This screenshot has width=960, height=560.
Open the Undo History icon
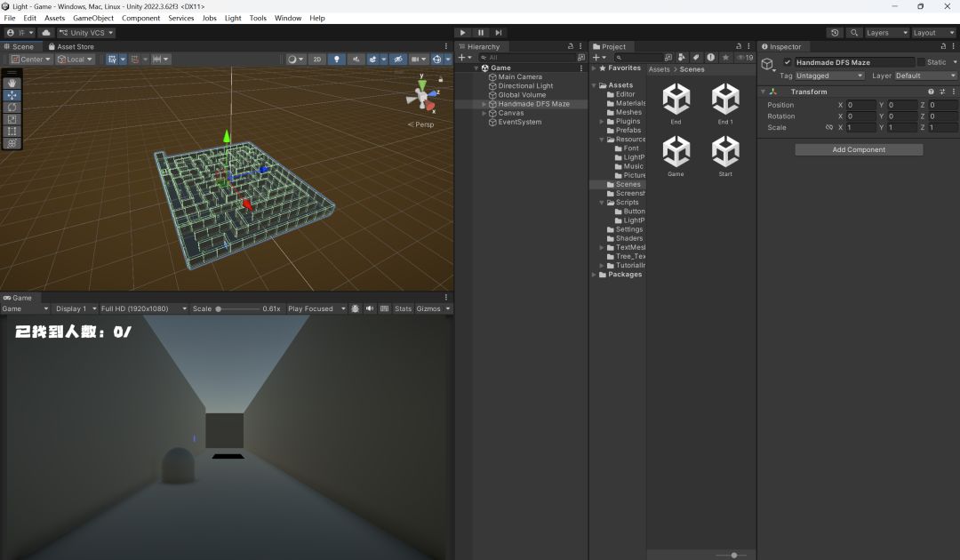point(835,32)
